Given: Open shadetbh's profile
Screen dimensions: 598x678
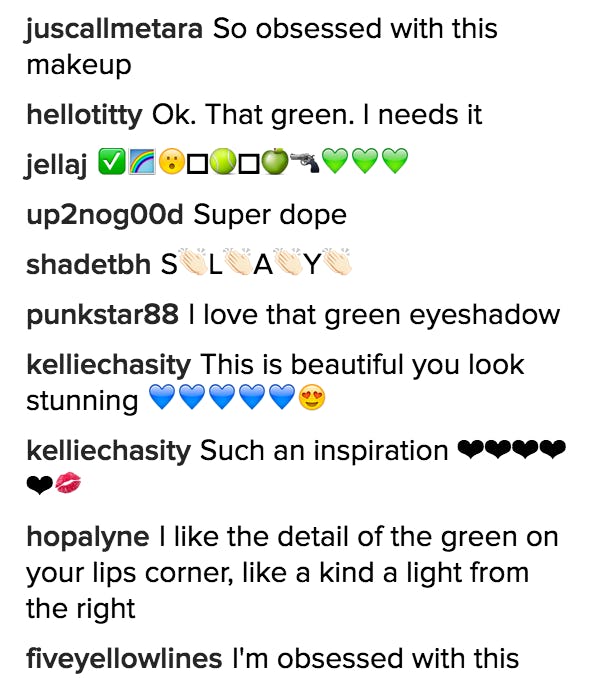Looking at the screenshot, I should pyautogui.click(x=88, y=264).
